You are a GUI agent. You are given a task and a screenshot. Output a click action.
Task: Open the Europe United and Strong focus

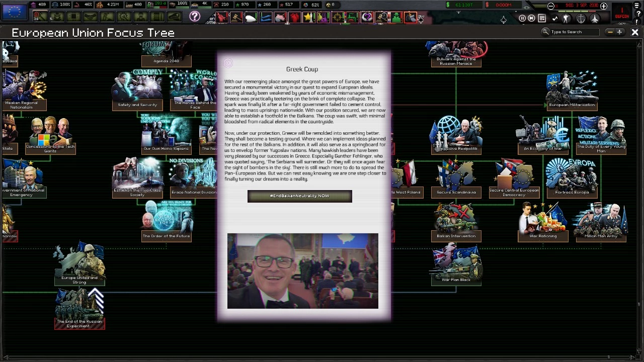click(x=79, y=264)
